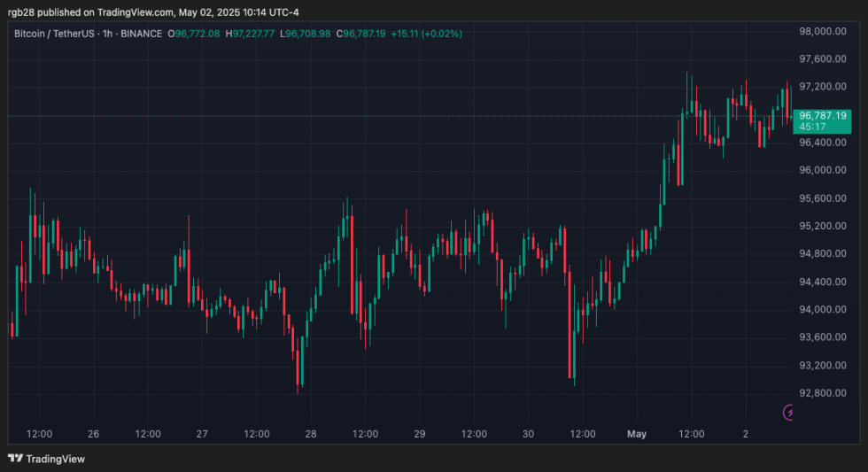Click the purple lightning bolt icon
The height and width of the screenshot is (472, 868).
tap(789, 412)
